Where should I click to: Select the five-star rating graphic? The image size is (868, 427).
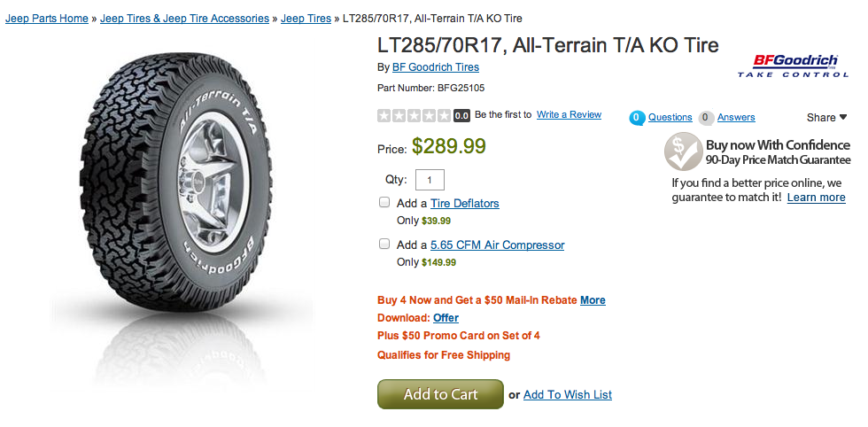click(x=415, y=116)
